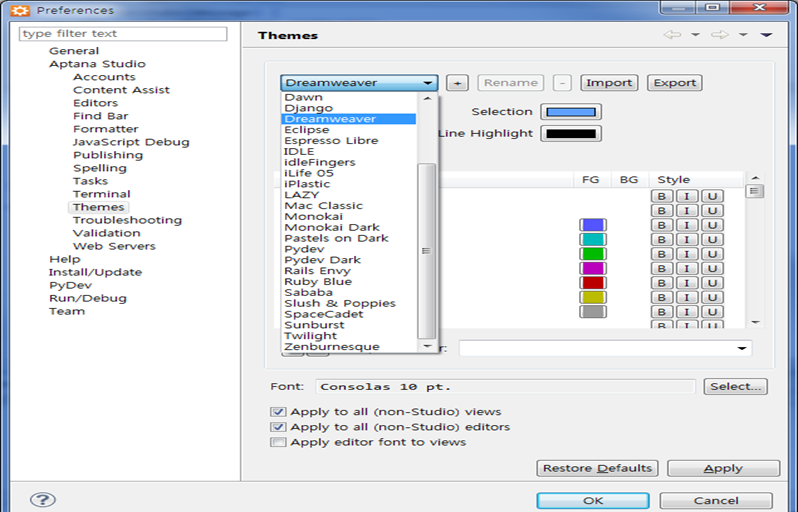The image size is (798, 512).
Task: Click the Apply button
Action: [723, 468]
